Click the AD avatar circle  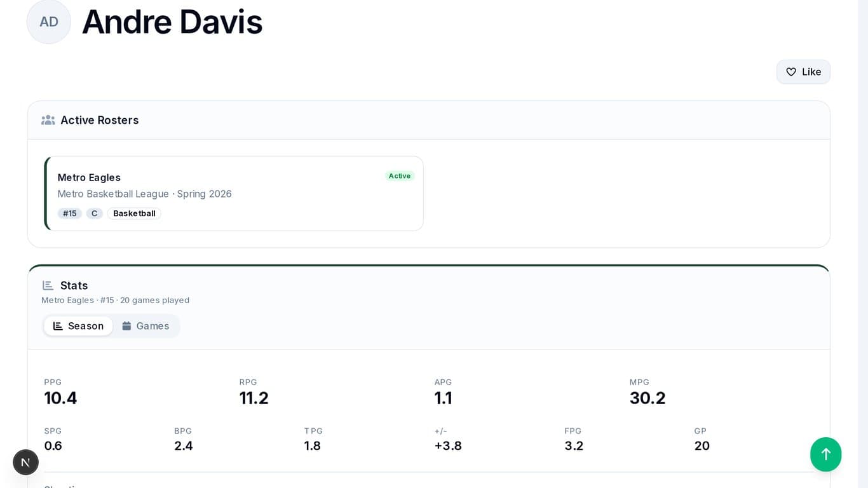click(x=49, y=22)
